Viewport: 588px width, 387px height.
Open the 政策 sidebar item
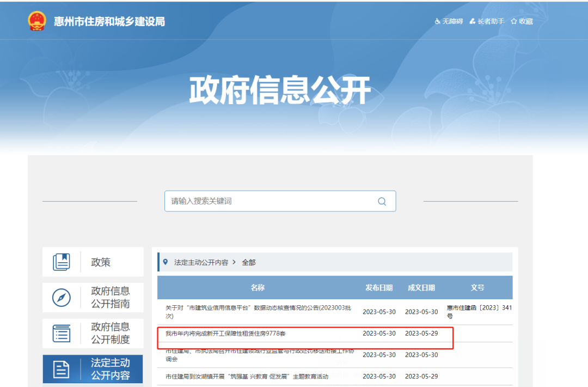coord(93,262)
